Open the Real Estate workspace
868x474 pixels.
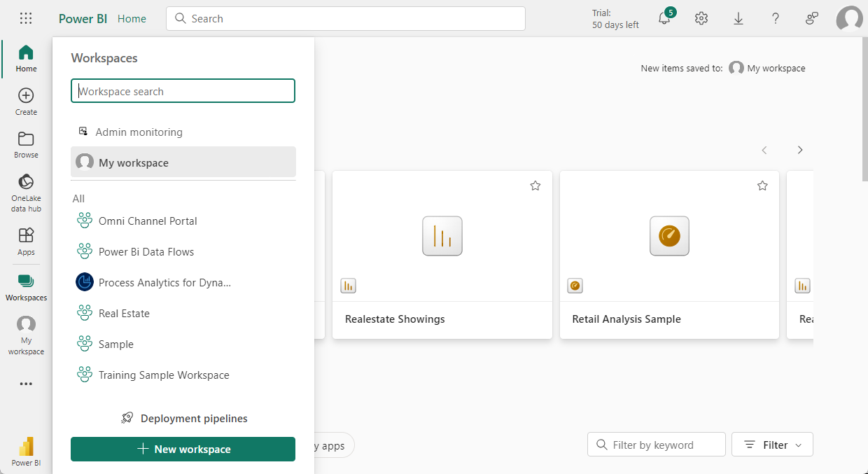point(183,313)
